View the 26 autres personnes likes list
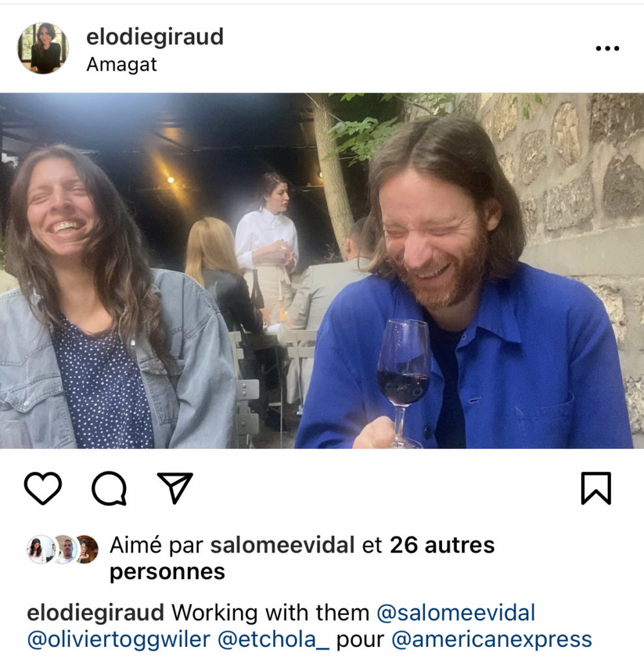Image resolution: width=644 pixels, height=665 pixels. (302, 558)
